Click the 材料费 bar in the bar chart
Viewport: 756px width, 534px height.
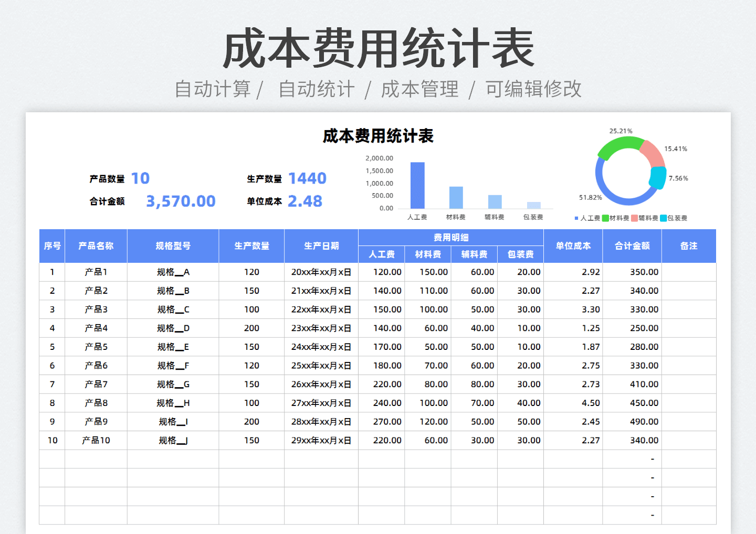click(x=456, y=198)
